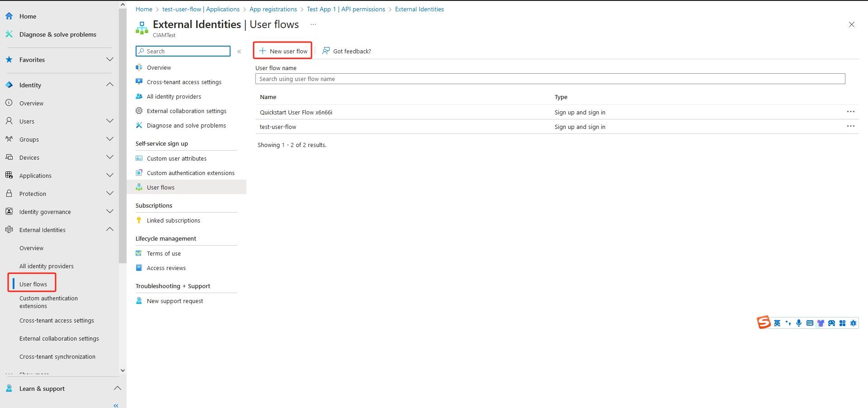Click the Home breadcrumb link

(x=144, y=9)
